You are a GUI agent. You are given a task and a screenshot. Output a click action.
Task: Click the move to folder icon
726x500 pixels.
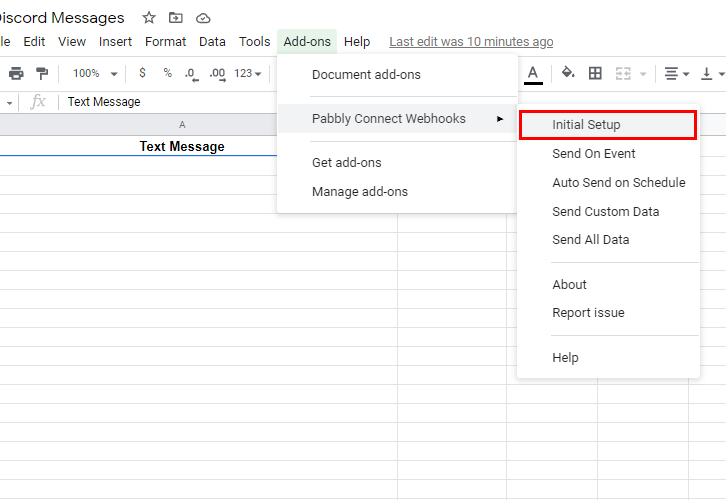pyautogui.click(x=175, y=18)
